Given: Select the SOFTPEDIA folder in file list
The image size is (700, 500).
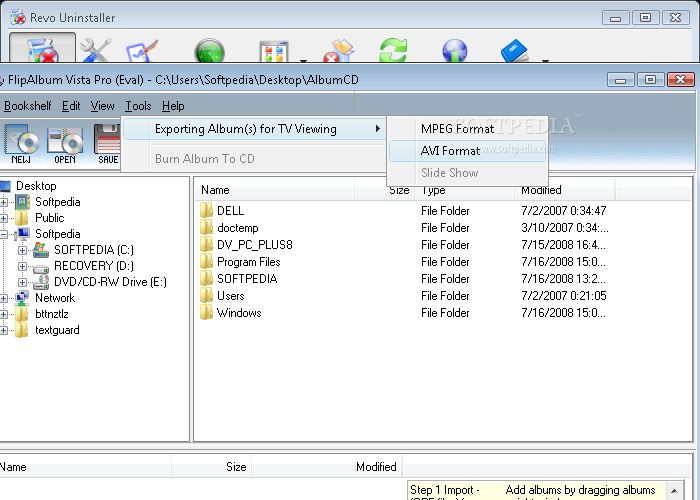Looking at the screenshot, I should pyautogui.click(x=404, y=279).
